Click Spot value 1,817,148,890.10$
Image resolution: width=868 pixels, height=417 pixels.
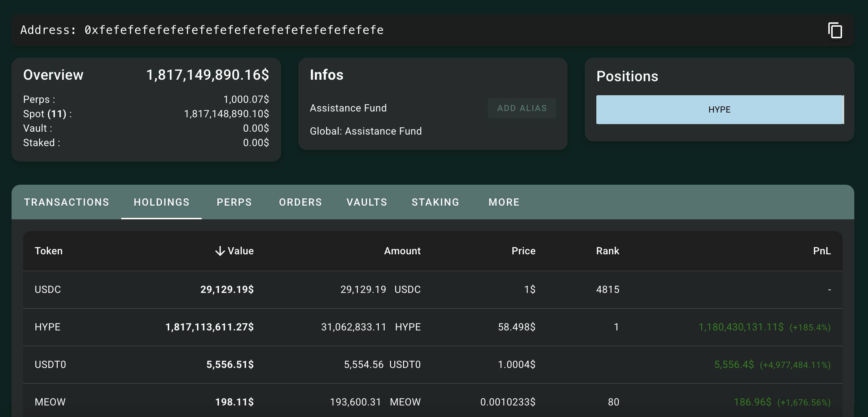(x=227, y=114)
